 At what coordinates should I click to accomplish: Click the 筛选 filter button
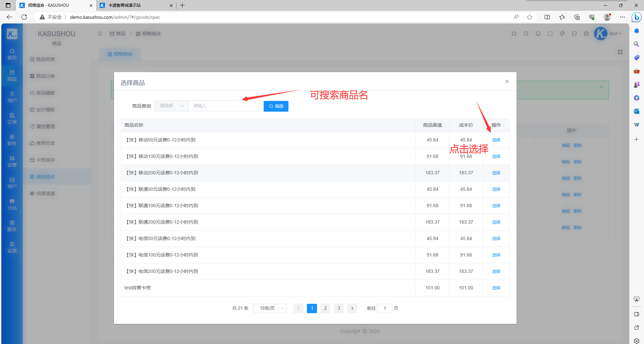pos(276,106)
